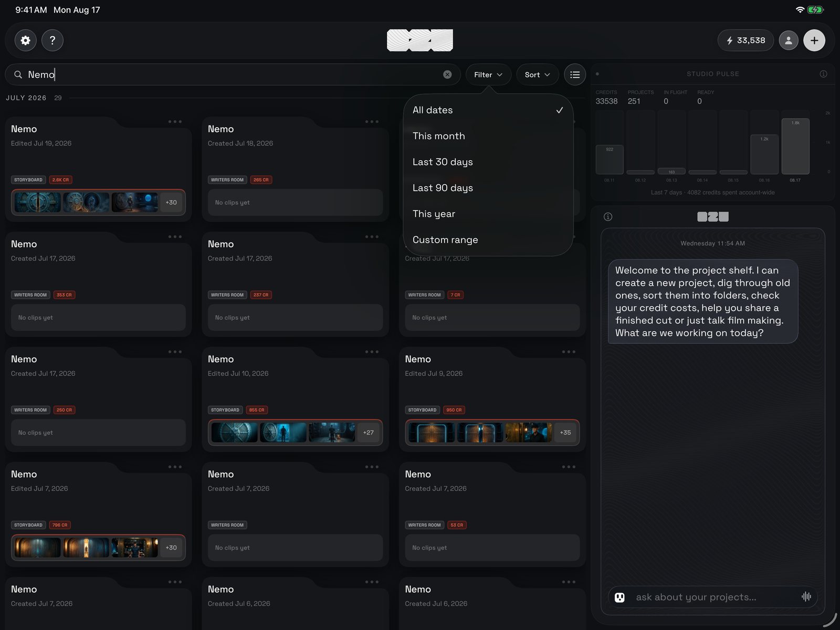Open the user profile avatar
Image resolution: width=840 pixels, height=630 pixels.
789,40
